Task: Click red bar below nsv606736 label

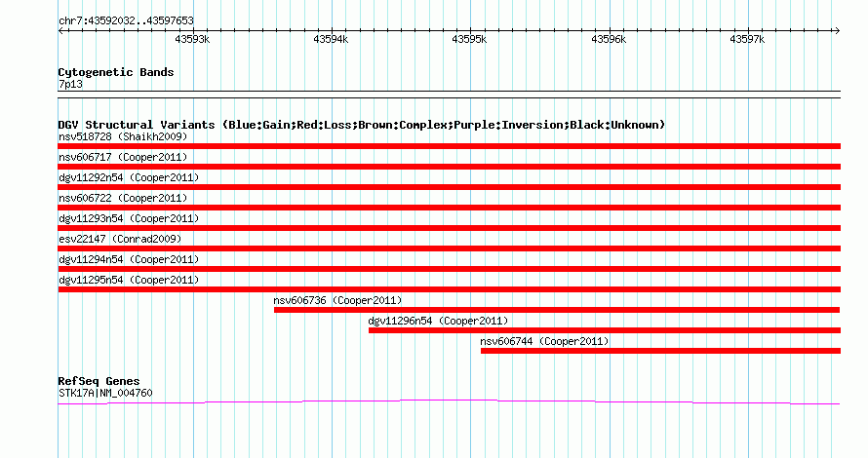Action: (x=557, y=310)
